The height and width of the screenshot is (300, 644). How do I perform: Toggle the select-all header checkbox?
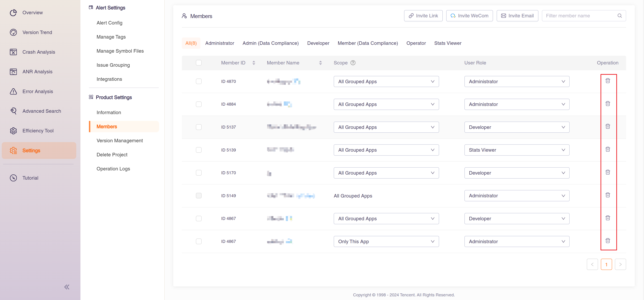(198, 63)
